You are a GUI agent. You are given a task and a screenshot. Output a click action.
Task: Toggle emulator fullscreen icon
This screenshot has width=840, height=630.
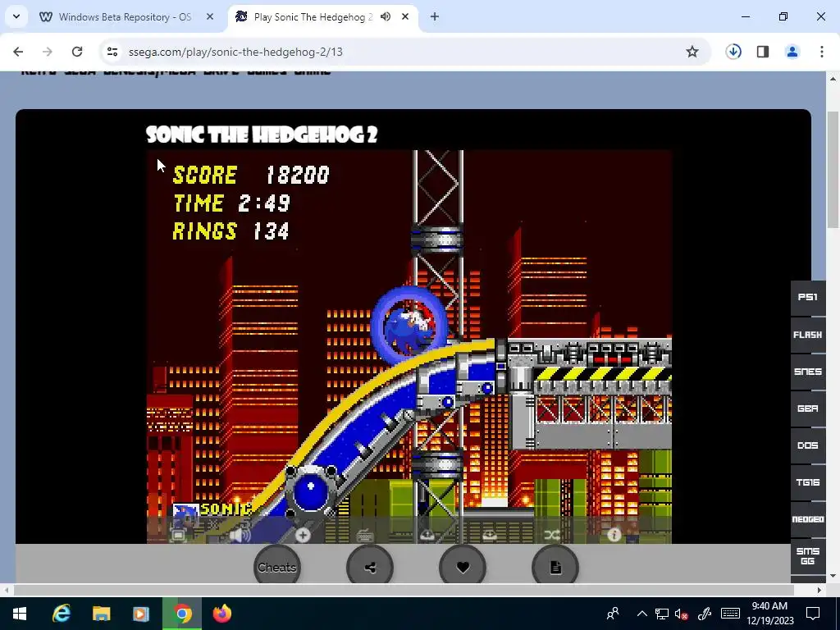(178, 535)
